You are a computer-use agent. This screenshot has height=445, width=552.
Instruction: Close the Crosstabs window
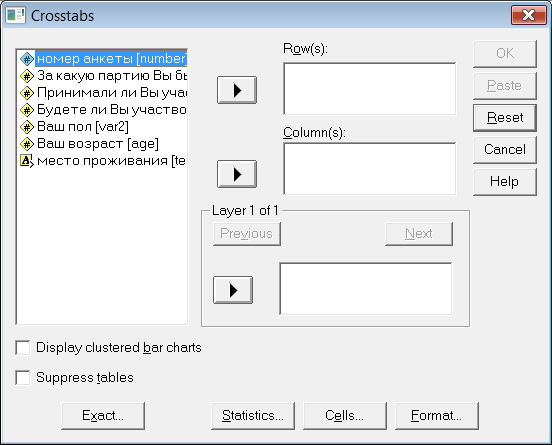(529, 16)
